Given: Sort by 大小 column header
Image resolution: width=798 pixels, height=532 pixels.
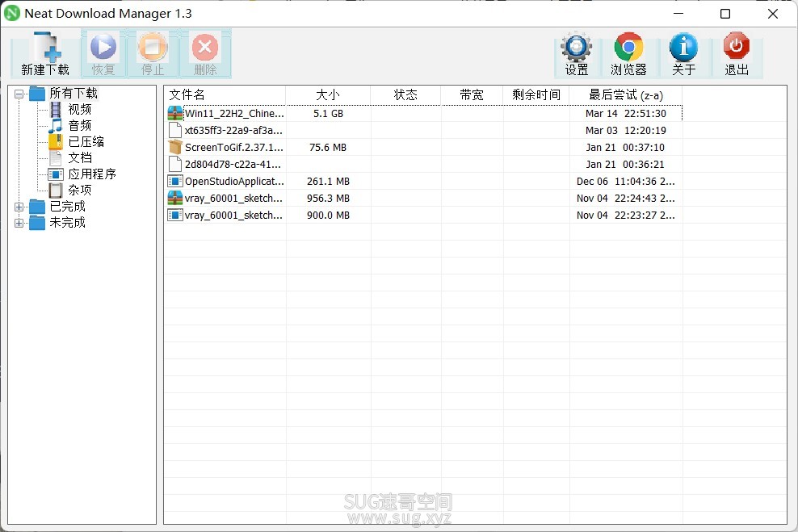Looking at the screenshot, I should point(328,95).
